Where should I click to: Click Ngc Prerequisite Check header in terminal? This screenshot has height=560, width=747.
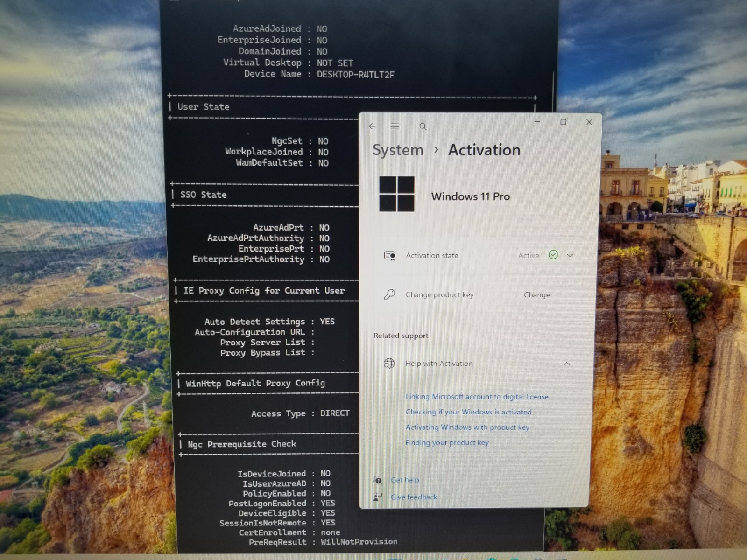click(x=242, y=444)
